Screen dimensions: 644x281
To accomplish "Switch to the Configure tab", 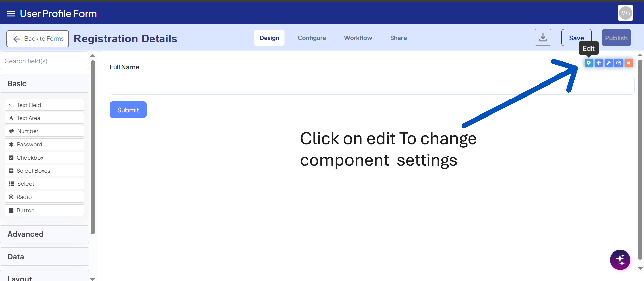I will tap(311, 38).
